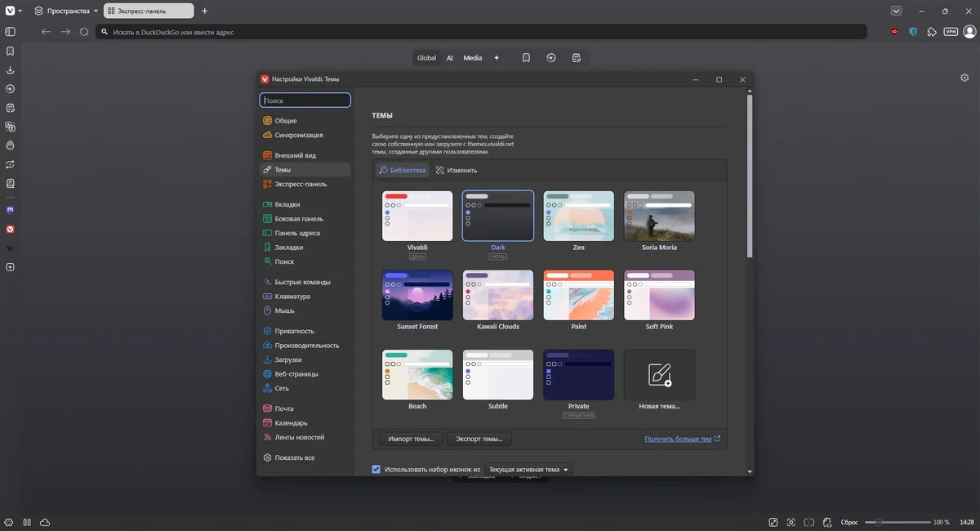Open the AI Speed Dial group
The height and width of the screenshot is (531, 980).
(x=450, y=58)
